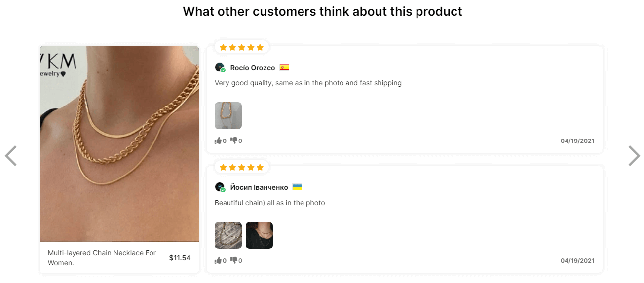644x283 pixels.
Task: Click the Spain flag icon
Action: tap(284, 67)
